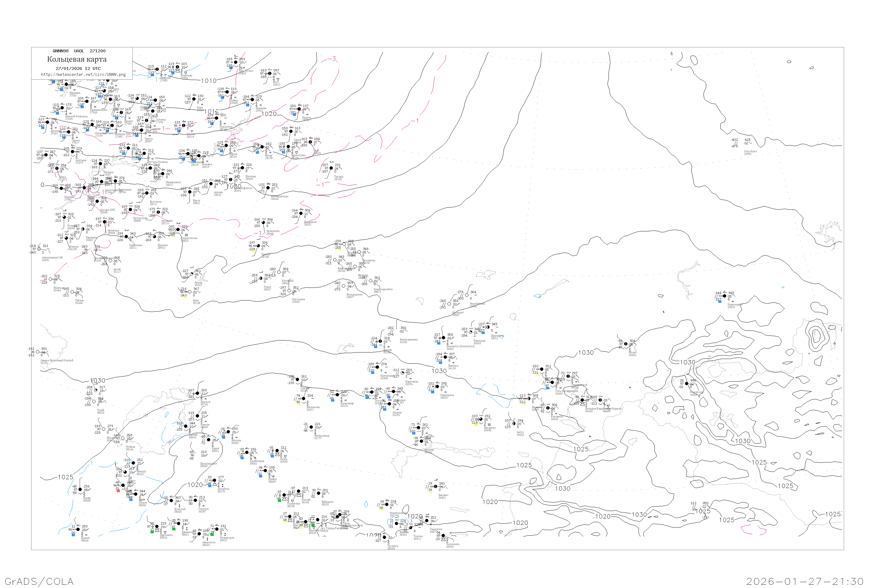Screen dimensions: 882x588
Task: Click the Кольцевая карта map title
Action: click(x=77, y=59)
